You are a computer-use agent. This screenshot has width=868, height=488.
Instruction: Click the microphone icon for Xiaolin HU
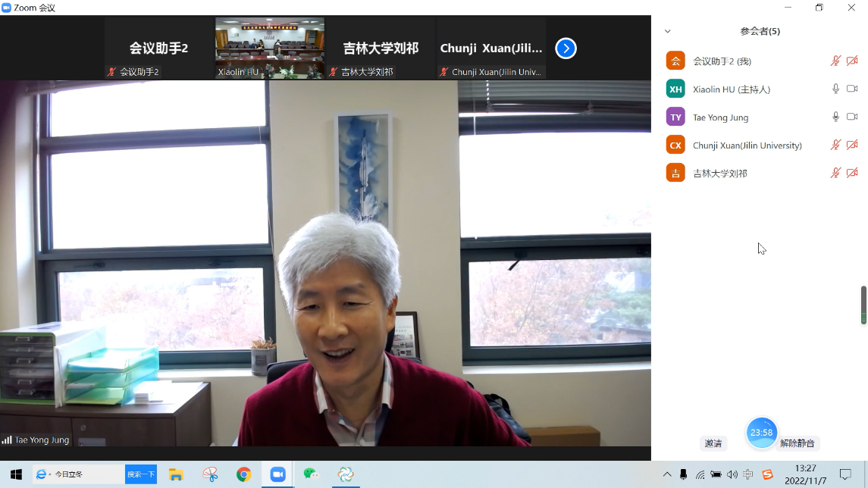coord(835,89)
